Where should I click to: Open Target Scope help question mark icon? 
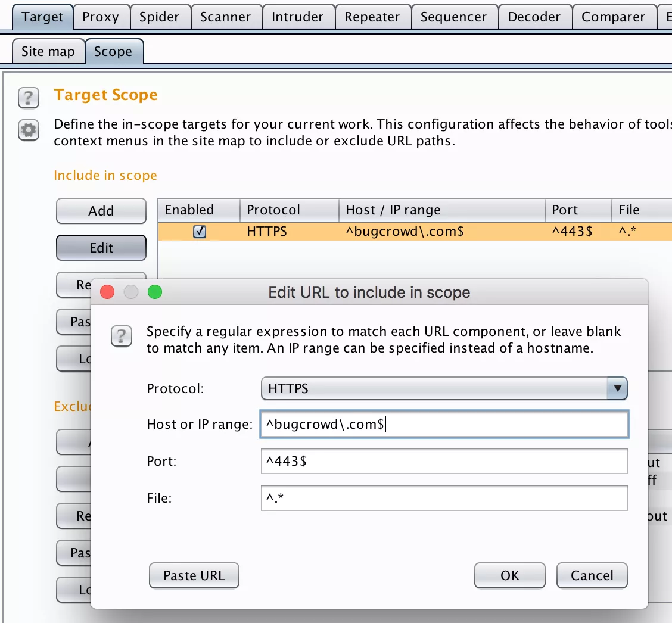pos(28,98)
